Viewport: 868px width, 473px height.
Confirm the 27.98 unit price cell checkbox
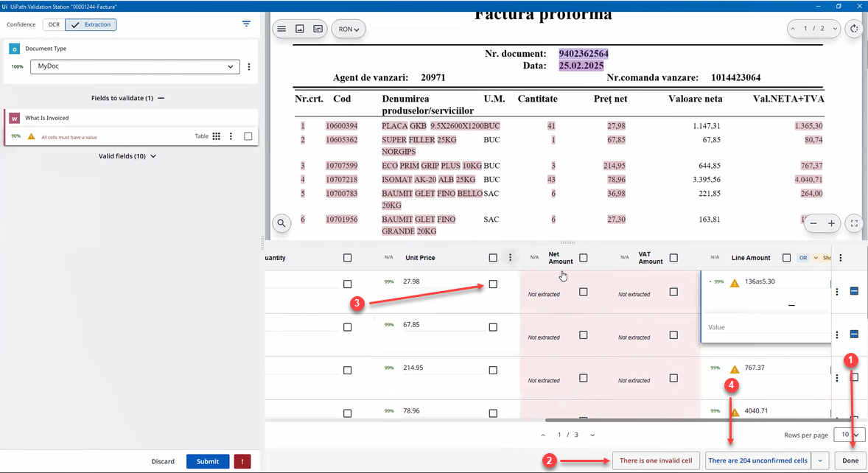[x=493, y=284]
